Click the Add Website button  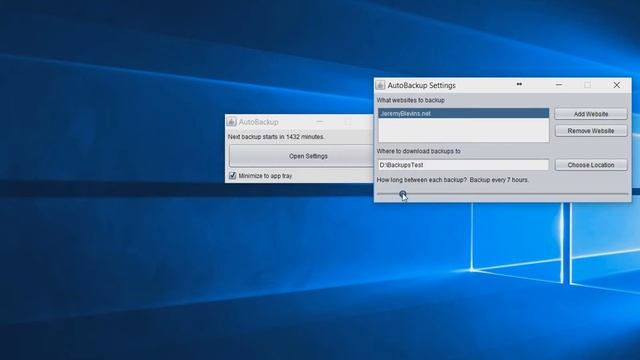591,114
